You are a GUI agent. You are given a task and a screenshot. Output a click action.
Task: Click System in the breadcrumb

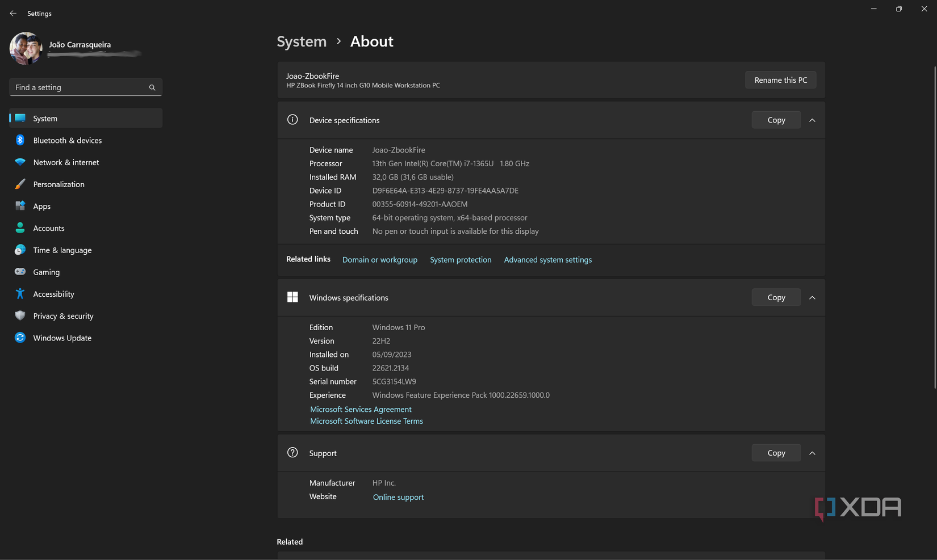302,41
